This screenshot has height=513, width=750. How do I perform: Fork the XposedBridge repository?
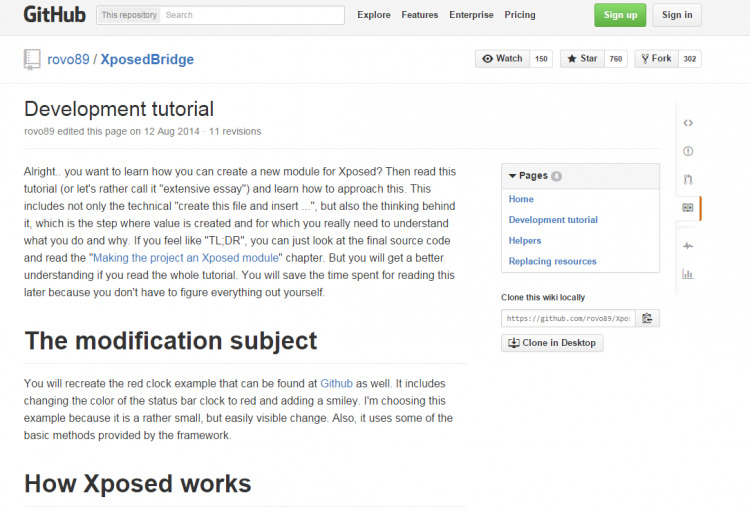[x=656, y=59]
